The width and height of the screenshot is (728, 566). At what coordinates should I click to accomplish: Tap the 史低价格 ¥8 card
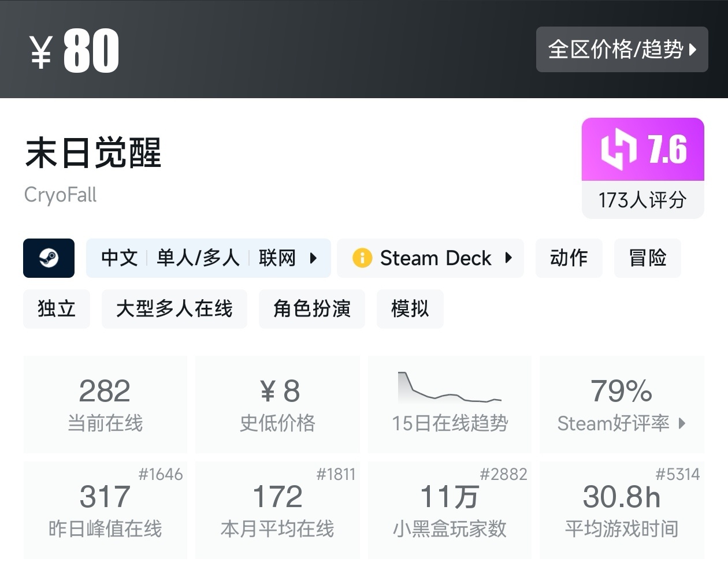click(x=277, y=404)
